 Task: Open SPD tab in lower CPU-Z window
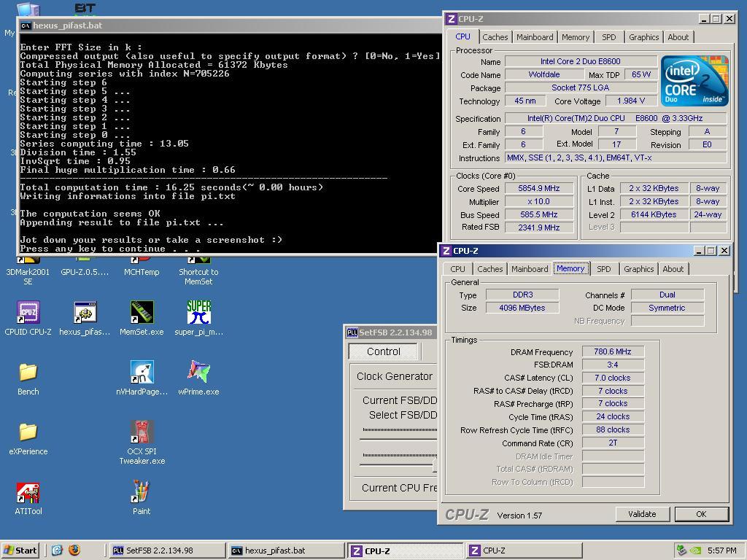point(603,269)
